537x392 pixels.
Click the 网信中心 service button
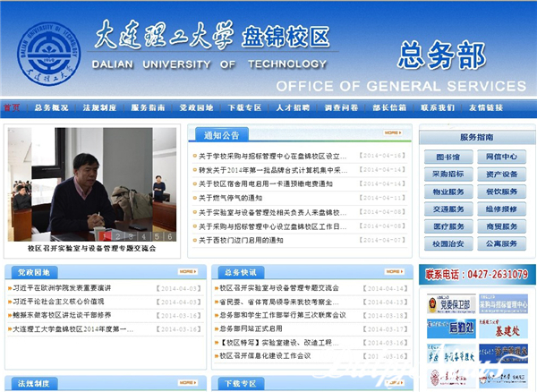click(x=502, y=157)
